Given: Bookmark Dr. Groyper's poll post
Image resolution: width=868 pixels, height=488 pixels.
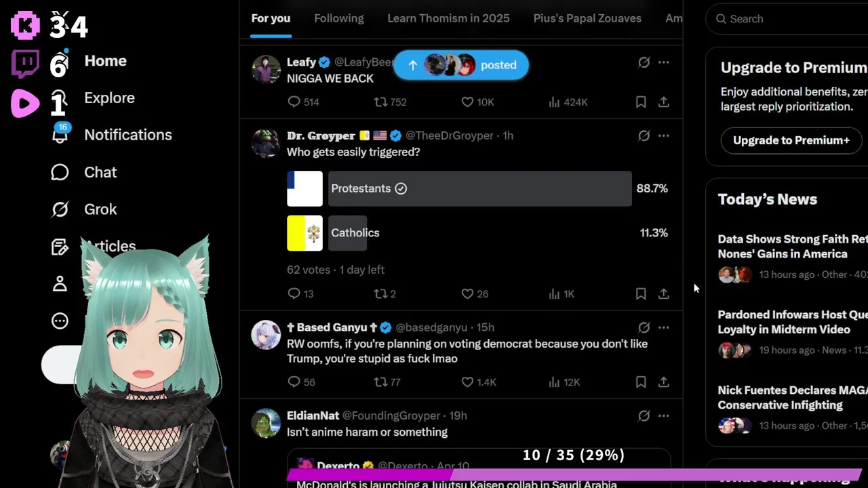Looking at the screenshot, I should coord(641,293).
